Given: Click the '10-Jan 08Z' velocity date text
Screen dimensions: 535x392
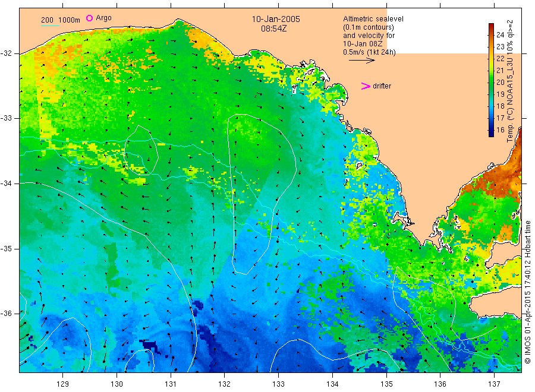Looking at the screenshot, I should pos(363,43).
